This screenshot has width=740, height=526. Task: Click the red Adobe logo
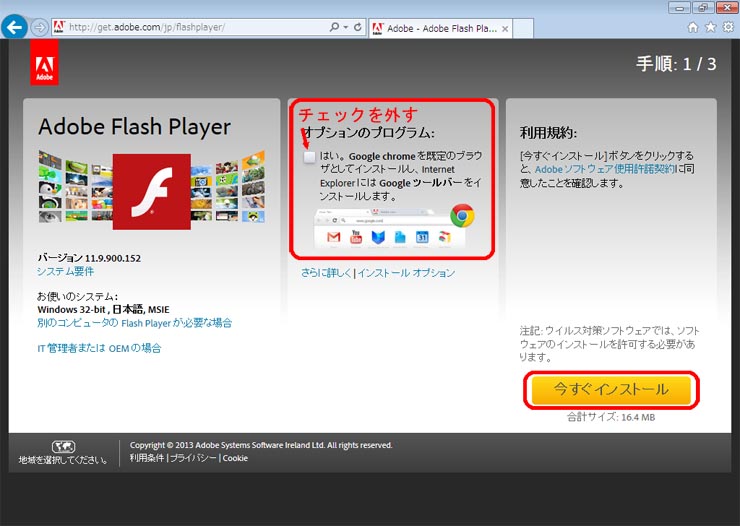pos(44,62)
